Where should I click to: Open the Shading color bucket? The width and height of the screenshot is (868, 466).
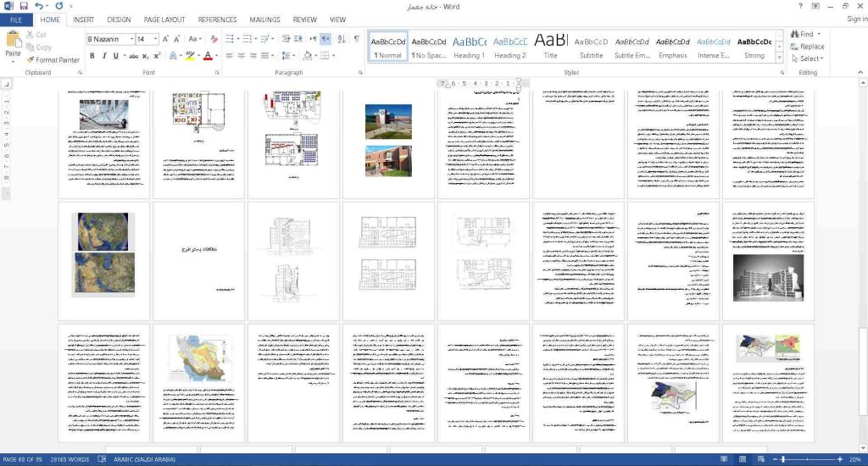[307, 55]
